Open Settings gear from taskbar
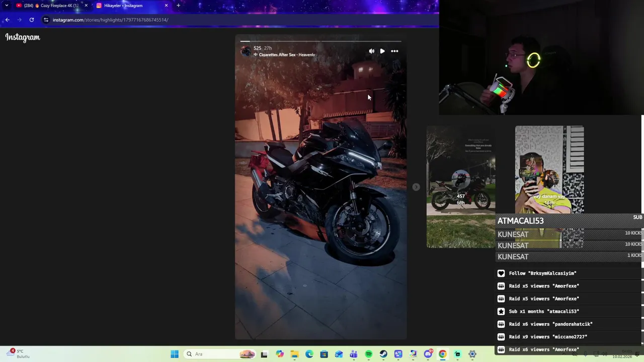 pyautogui.click(x=472, y=354)
